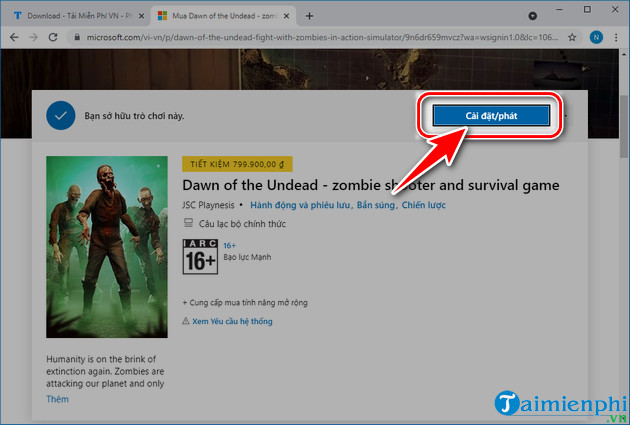Click the Dawn of the Undead game title
The height and width of the screenshot is (425, 630).
click(370, 185)
